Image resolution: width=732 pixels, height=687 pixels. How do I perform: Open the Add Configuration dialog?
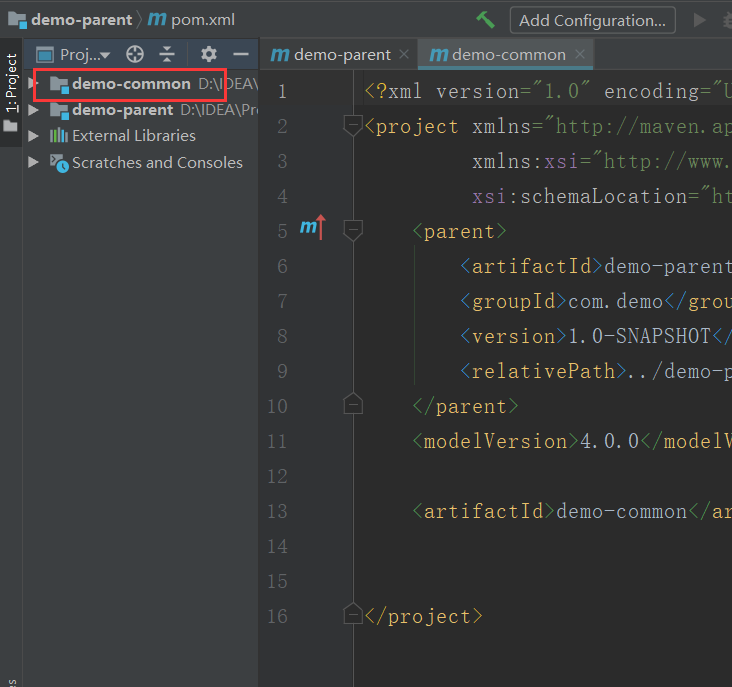point(592,20)
